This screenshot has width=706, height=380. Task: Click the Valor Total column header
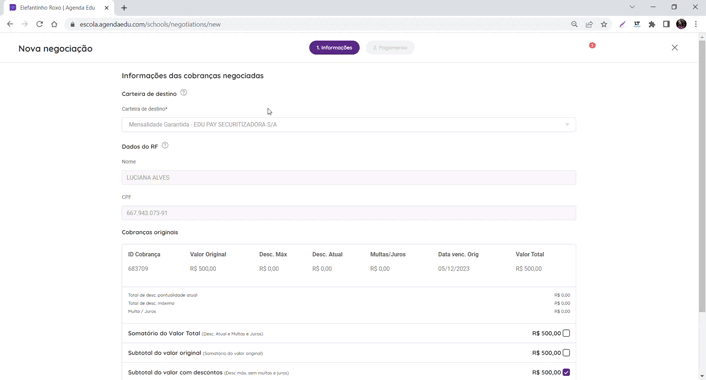click(530, 254)
